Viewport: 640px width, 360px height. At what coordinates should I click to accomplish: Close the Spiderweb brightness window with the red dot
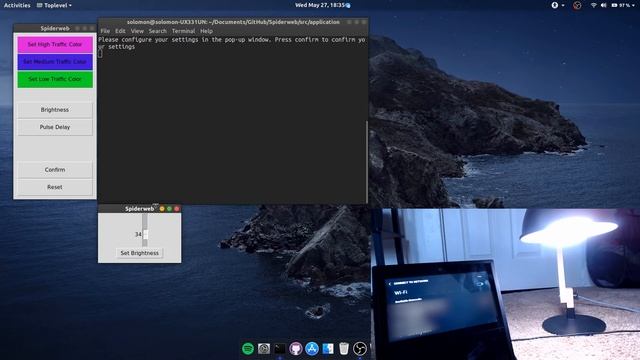coord(177,209)
